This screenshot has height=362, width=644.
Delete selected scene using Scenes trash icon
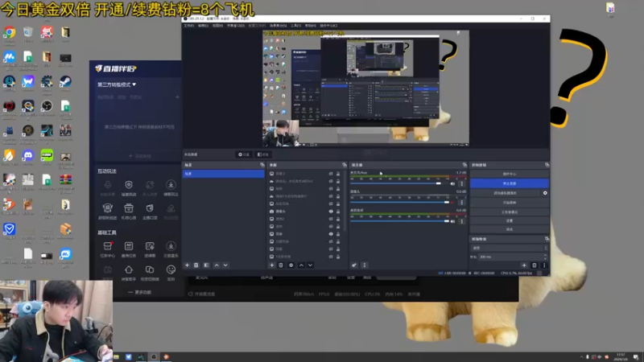click(x=196, y=265)
